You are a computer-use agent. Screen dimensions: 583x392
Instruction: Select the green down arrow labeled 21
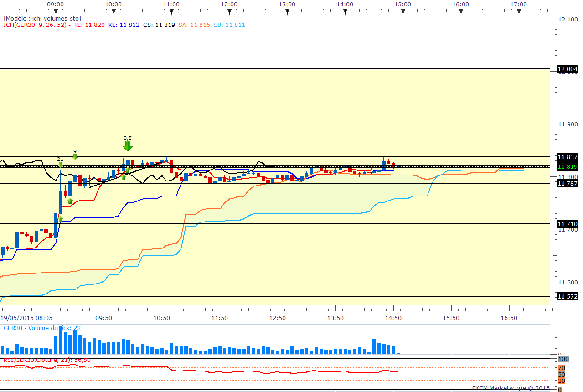[60, 165]
